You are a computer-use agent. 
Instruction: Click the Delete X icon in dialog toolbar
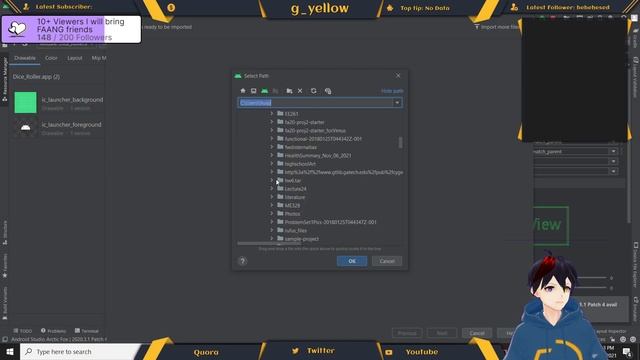[300, 91]
